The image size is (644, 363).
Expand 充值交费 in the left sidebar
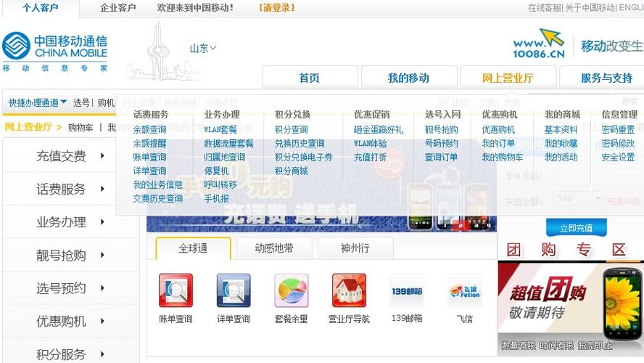[70, 156]
